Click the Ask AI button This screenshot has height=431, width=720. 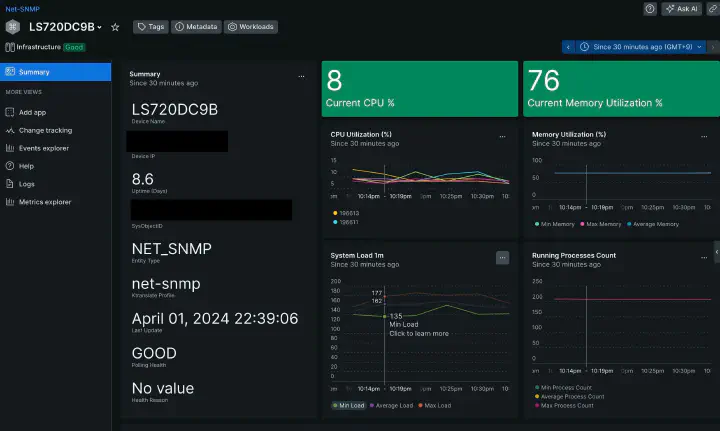pos(682,9)
